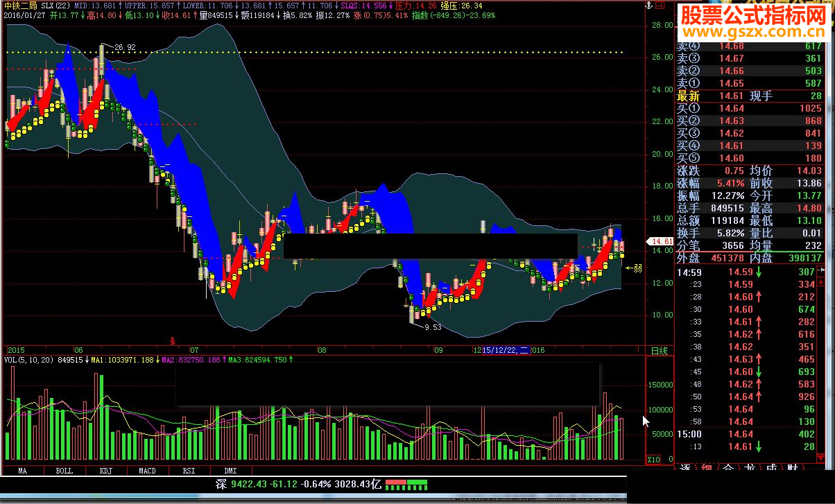Click the SLX(22) indicator name label
The height and width of the screenshot is (504, 835).
pos(55,4)
